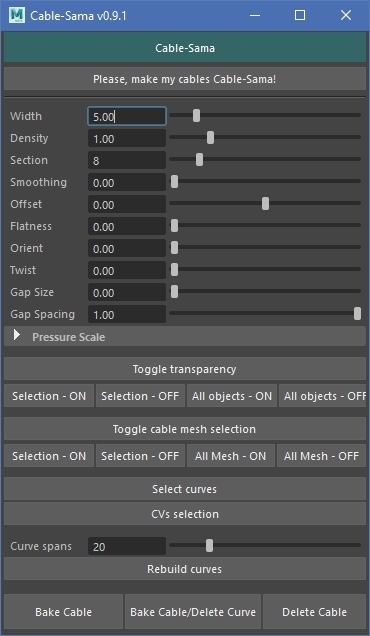Click the Section value input field
Viewport: 370px width, 636px height.
click(127, 160)
